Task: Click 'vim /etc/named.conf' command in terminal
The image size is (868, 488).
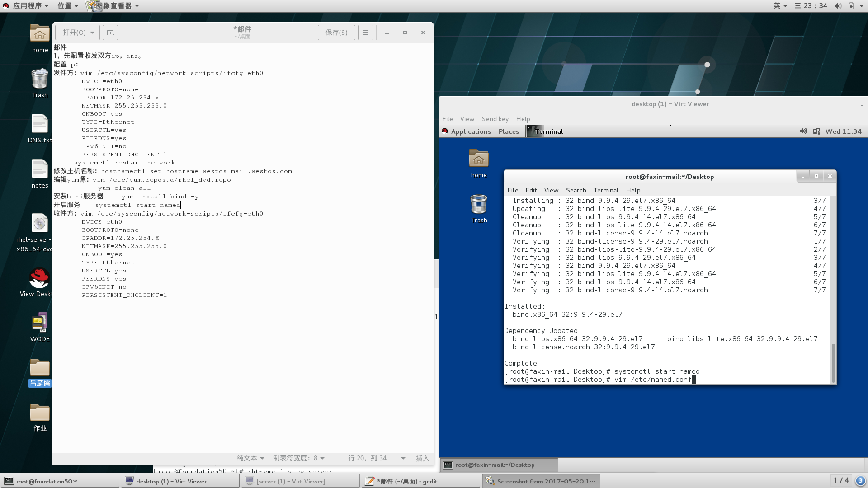Action: (652, 380)
